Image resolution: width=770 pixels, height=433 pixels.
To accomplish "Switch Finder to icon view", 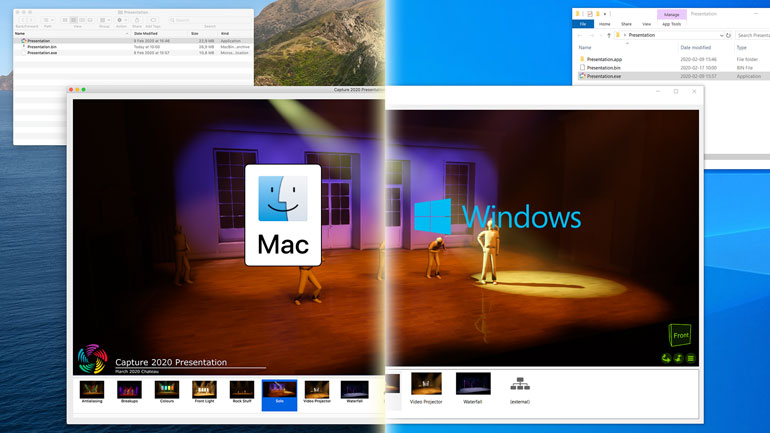I will point(65,20).
